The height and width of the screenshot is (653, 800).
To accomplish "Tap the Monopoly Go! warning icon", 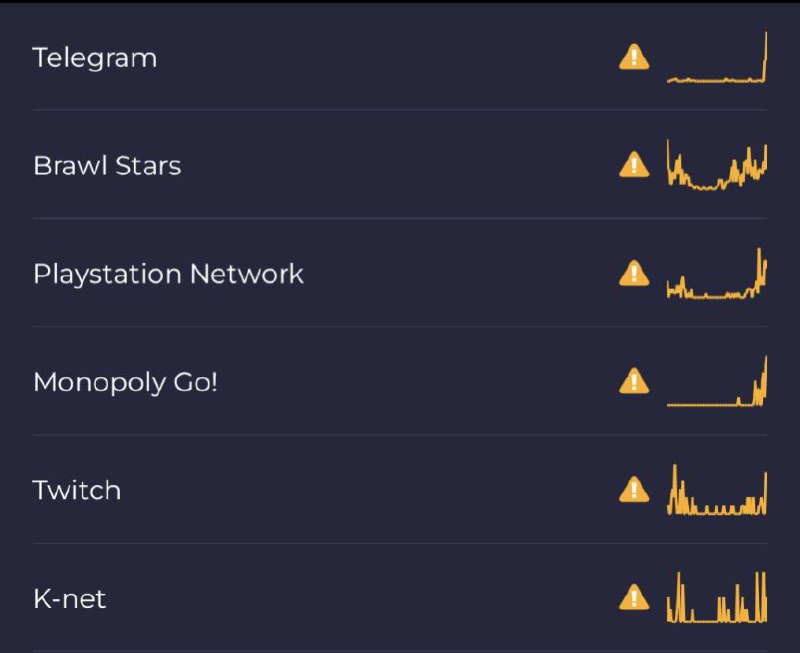I will pyautogui.click(x=634, y=381).
